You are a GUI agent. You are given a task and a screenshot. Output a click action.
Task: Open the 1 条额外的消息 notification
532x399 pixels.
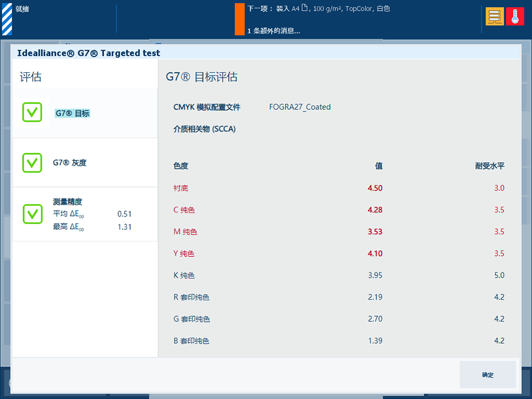[273, 31]
